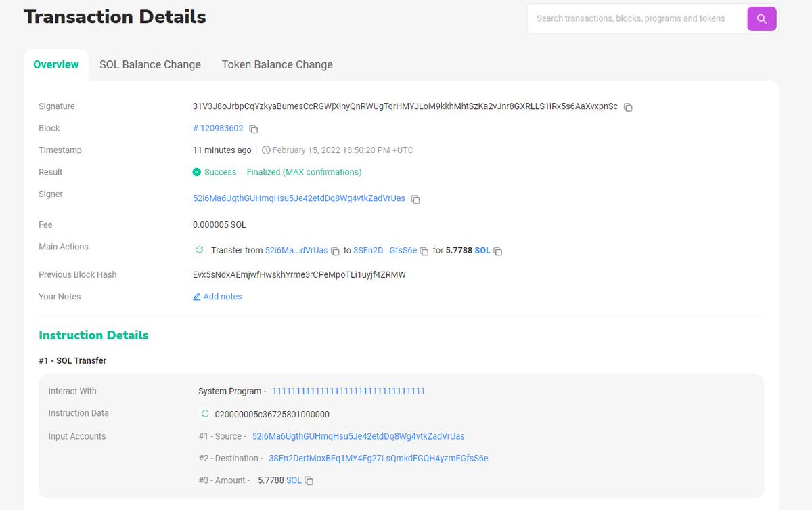Click the February 15, 2022 date text
Viewport: 812px width, 510px height.
click(x=342, y=150)
